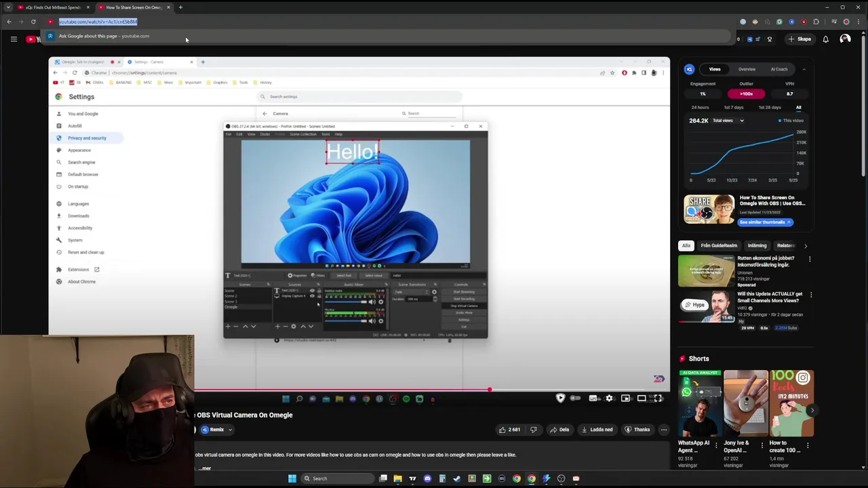Open Steam from the taskbar
This screenshot has width=868, height=488.
[x=457, y=479]
